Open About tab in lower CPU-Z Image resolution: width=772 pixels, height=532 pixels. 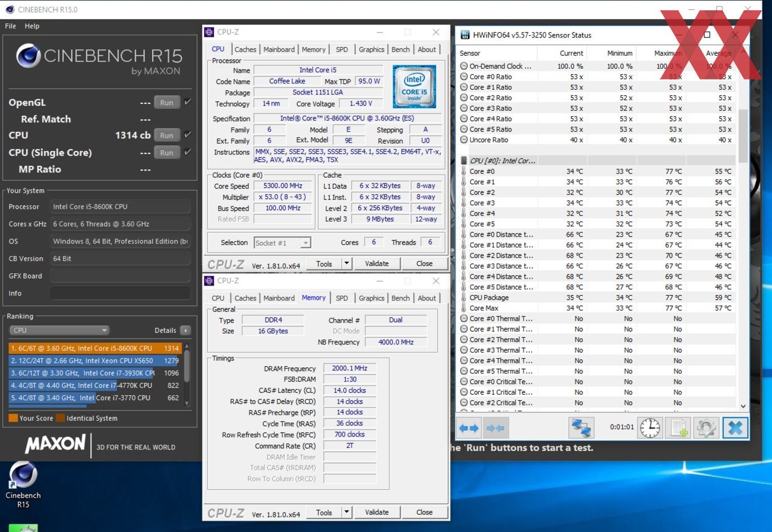427,298
